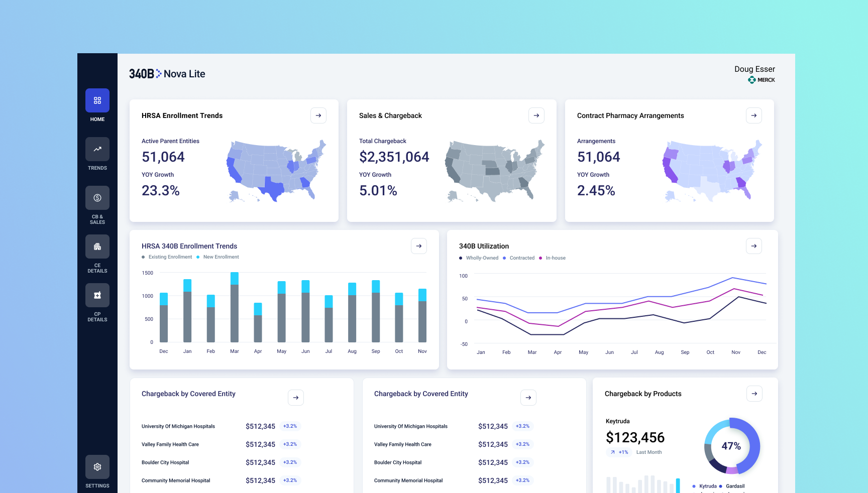The width and height of the screenshot is (868, 493).
Task: Open Chargeback by Products arrow
Action: pos(754,394)
